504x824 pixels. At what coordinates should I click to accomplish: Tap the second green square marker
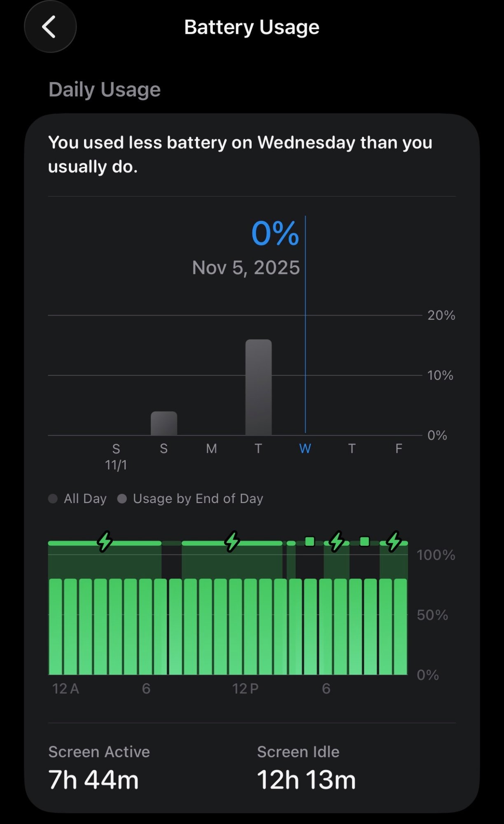coord(364,541)
